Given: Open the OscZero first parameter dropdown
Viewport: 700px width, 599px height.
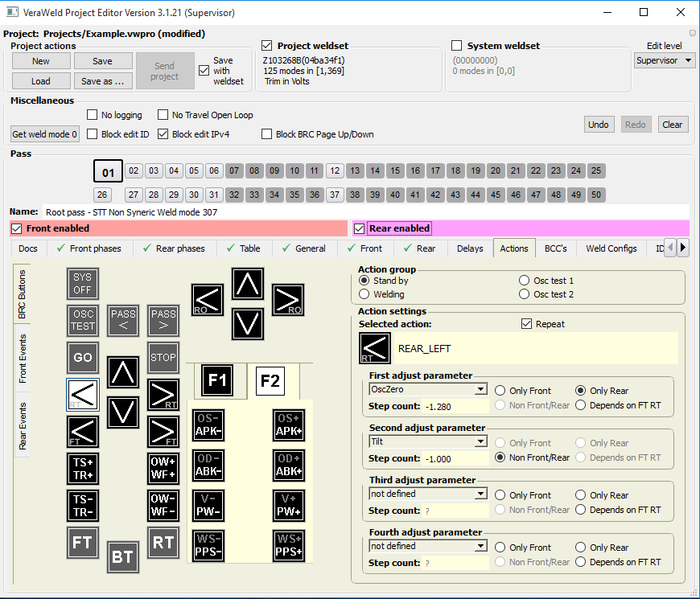Looking at the screenshot, I should 428,389.
